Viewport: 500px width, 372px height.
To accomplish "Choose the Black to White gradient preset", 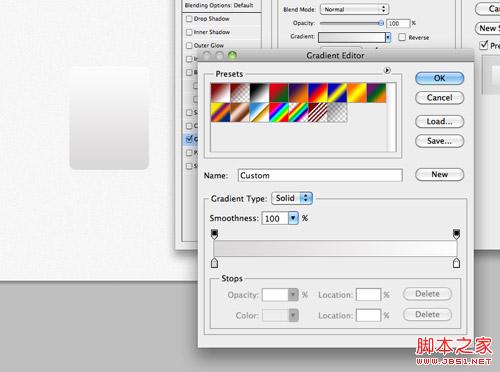I will [x=260, y=93].
